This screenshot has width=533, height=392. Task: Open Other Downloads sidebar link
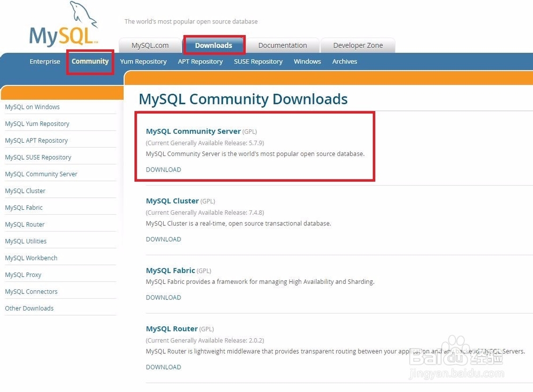point(29,308)
